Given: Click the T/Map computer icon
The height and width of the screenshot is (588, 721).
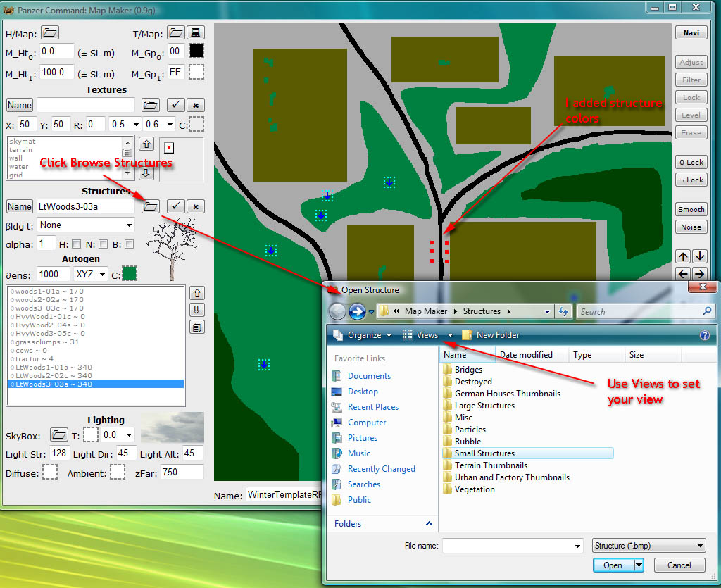Looking at the screenshot, I should click(x=196, y=32).
